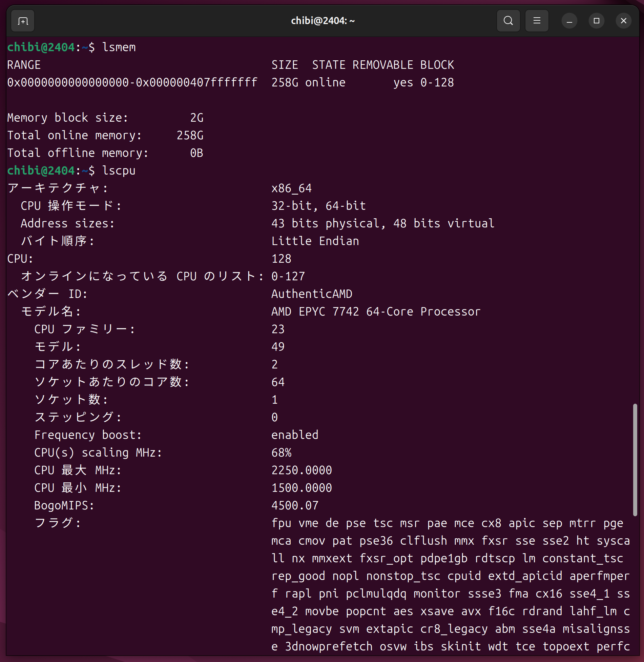Click the vertical scrollbar thumb

click(635, 459)
